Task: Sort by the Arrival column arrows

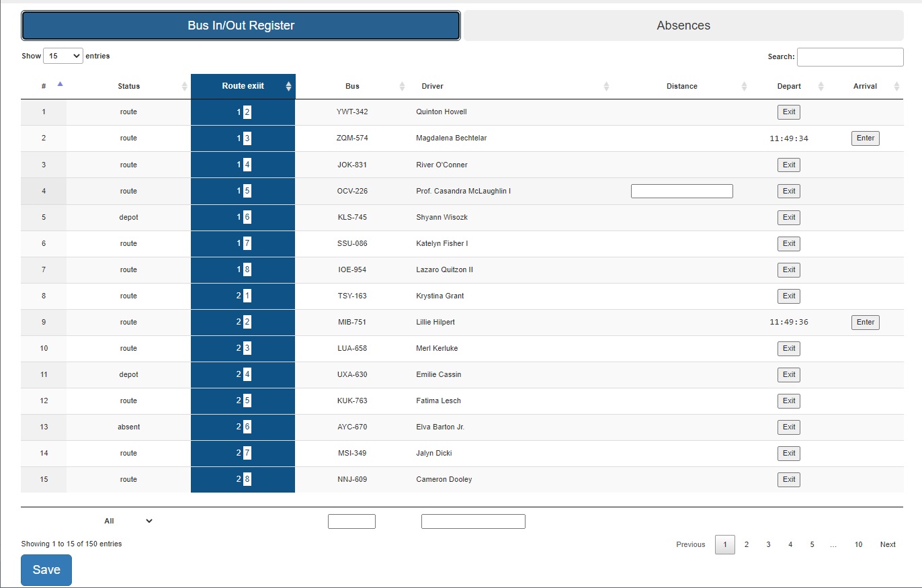Action: tap(896, 86)
